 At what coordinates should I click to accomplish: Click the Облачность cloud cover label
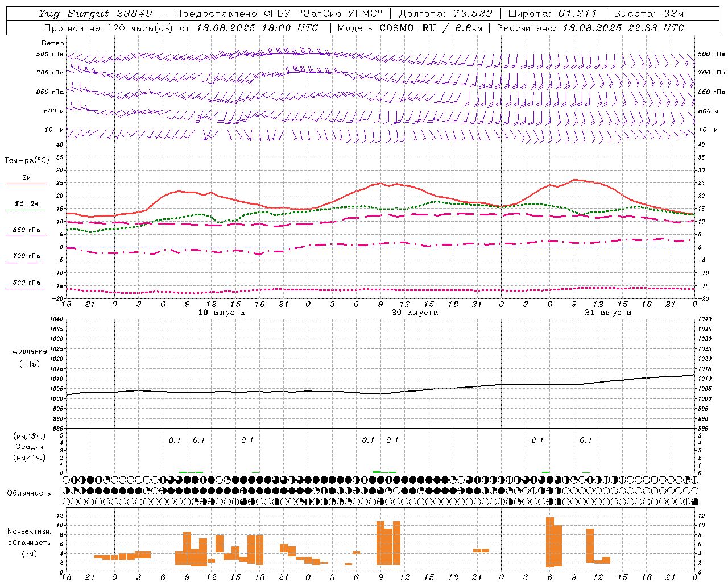click(29, 493)
